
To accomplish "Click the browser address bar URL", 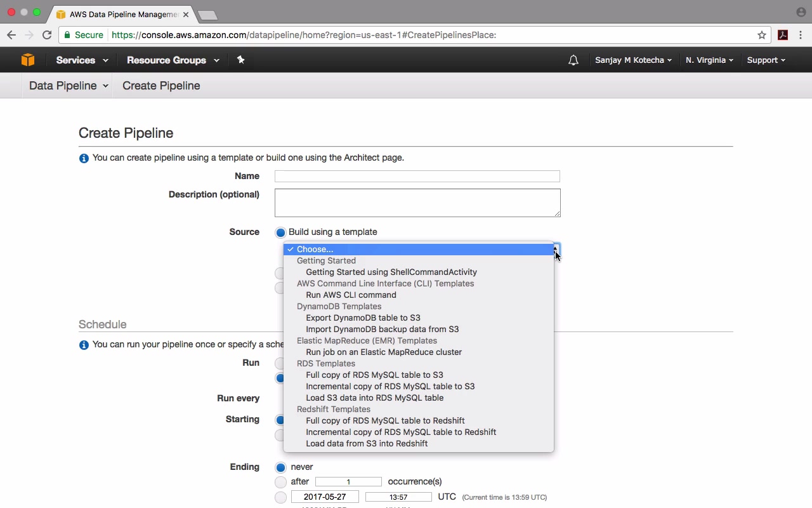I will coord(304,35).
